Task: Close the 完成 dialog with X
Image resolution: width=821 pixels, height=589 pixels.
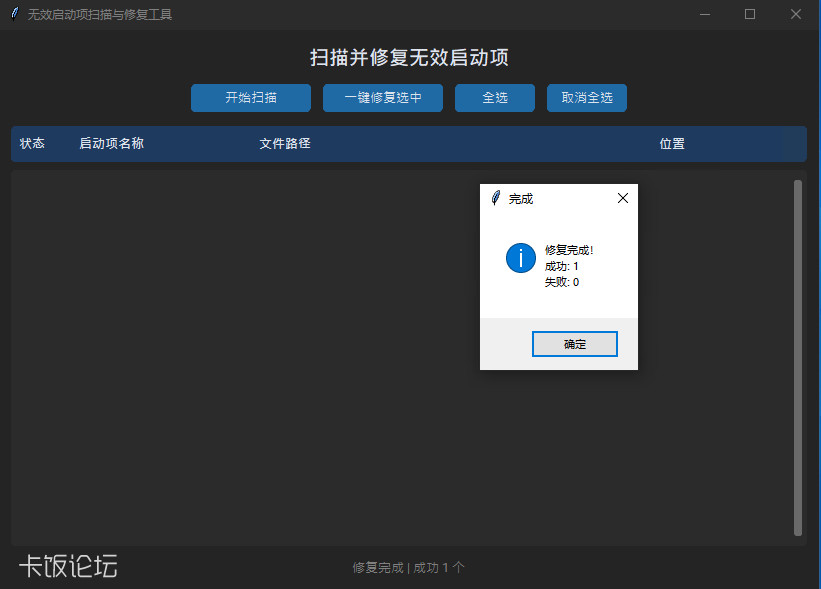Action: click(623, 198)
